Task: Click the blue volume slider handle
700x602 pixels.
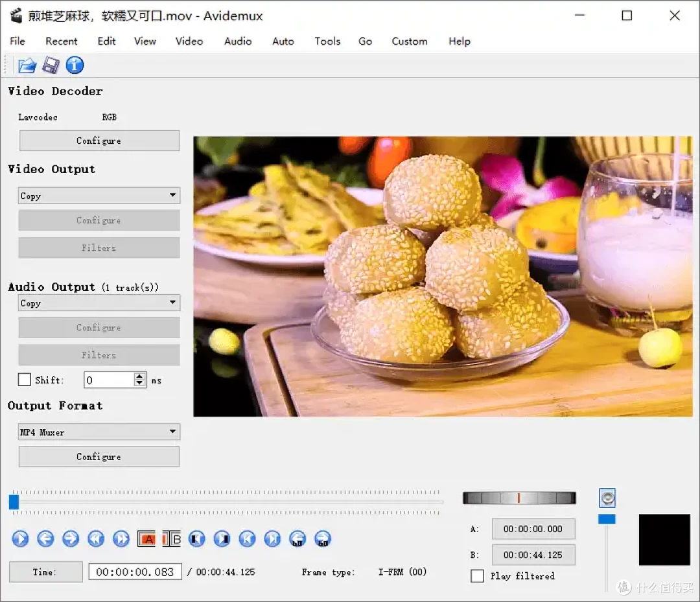Action: pos(607,519)
